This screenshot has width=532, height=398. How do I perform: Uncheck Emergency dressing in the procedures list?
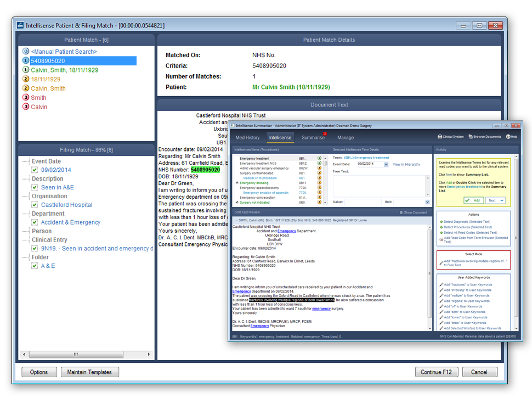(237, 183)
